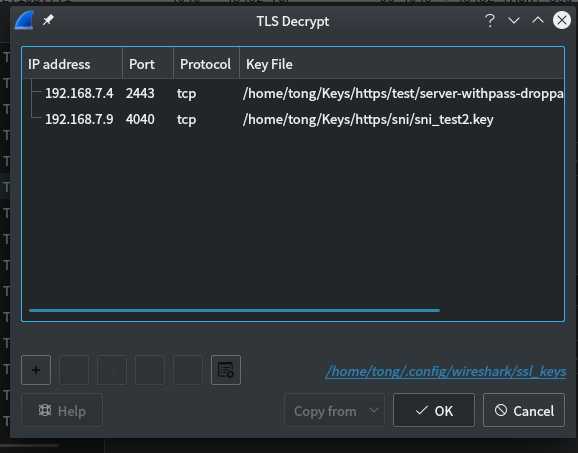Click port value 4040

point(140,119)
